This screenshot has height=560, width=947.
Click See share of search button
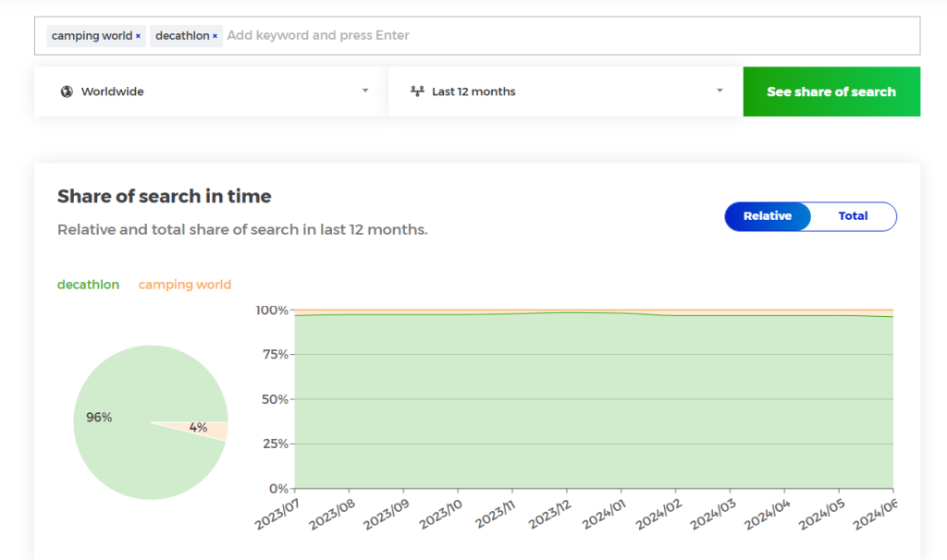pyautogui.click(x=831, y=91)
